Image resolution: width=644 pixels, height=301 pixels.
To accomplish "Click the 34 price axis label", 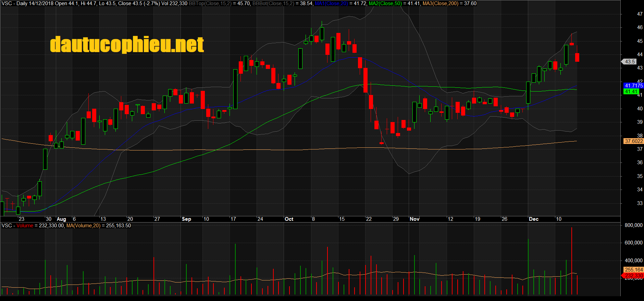I will point(640,190).
